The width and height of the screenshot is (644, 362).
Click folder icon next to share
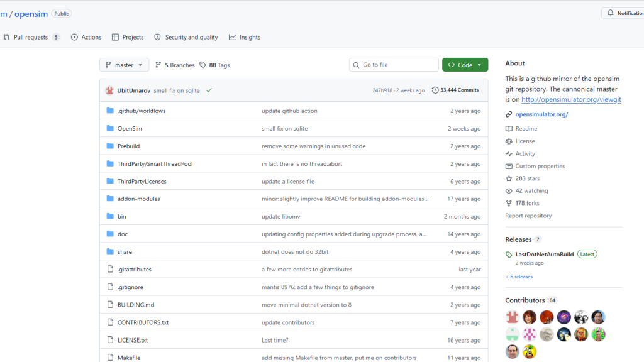coord(110,251)
